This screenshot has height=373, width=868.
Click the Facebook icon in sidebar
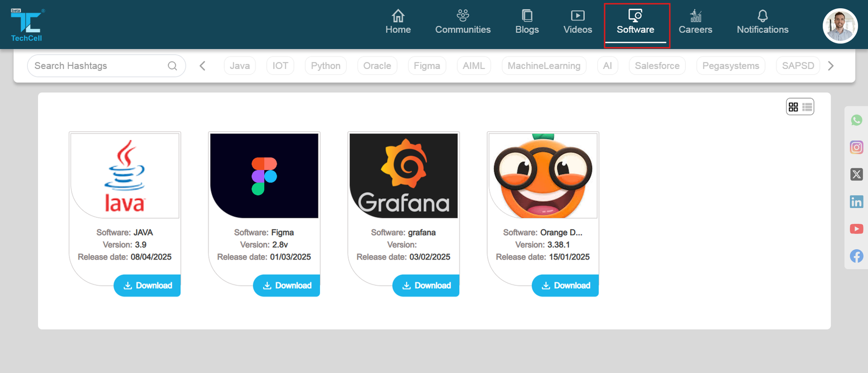856,256
